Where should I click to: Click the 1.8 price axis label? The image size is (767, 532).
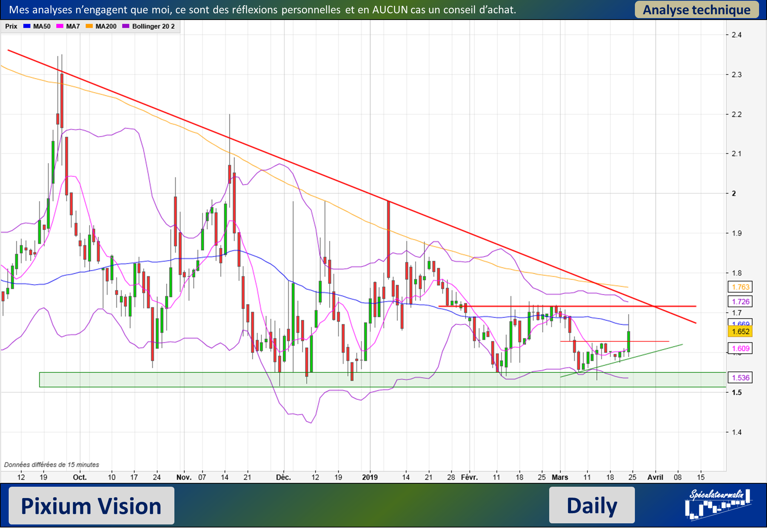click(736, 273)
